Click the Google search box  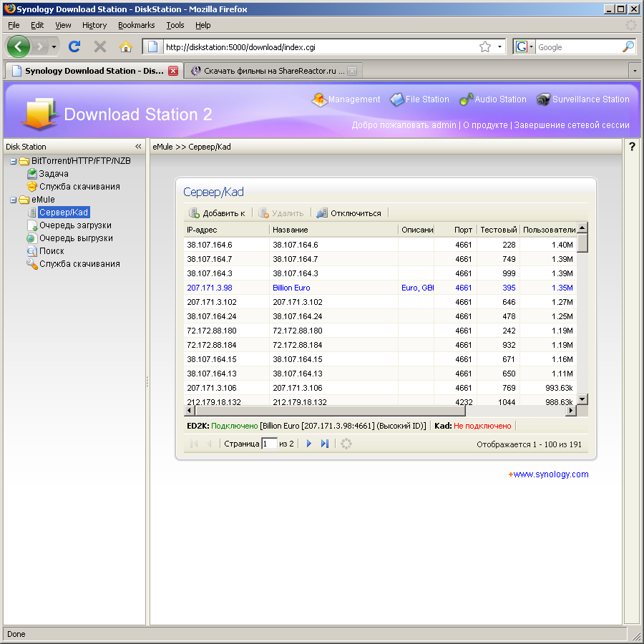pyautogui.click(x=578, y=47)
